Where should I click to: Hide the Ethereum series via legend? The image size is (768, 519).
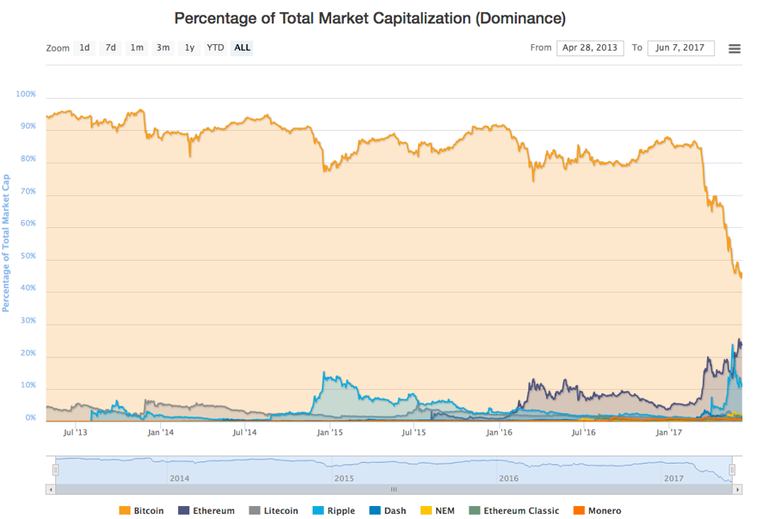tap(209, 511)
